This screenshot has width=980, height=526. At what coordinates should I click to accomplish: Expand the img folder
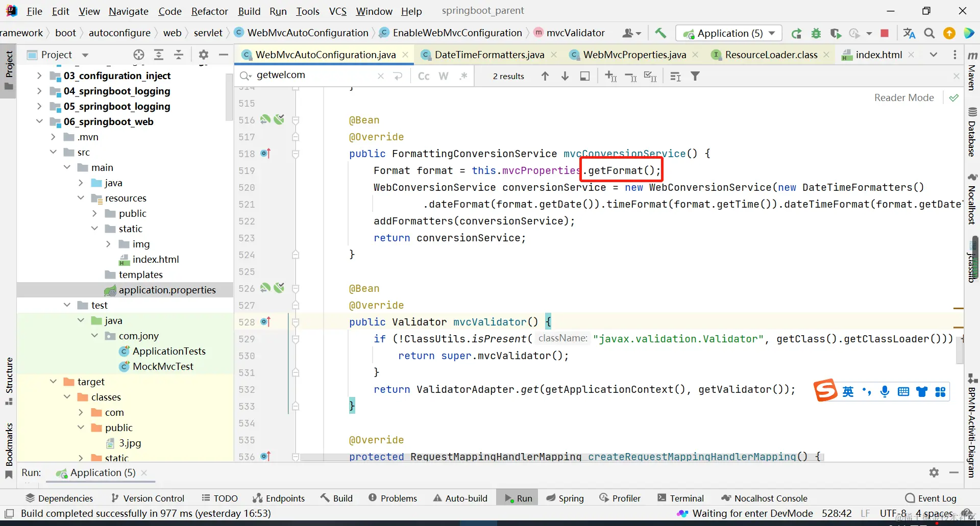108,244
